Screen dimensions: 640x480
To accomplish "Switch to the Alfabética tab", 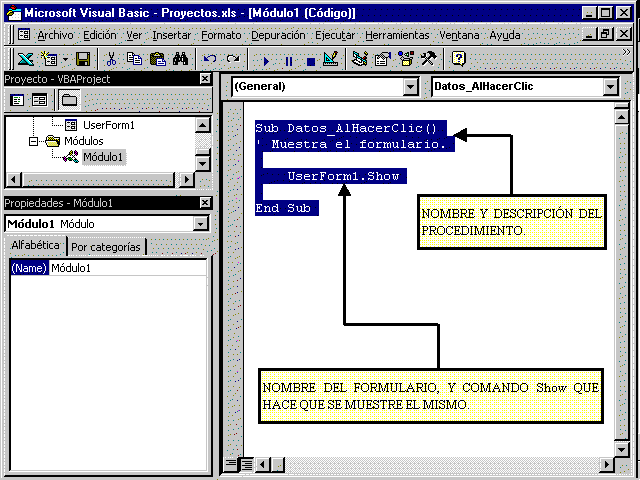I will [36, 245].
